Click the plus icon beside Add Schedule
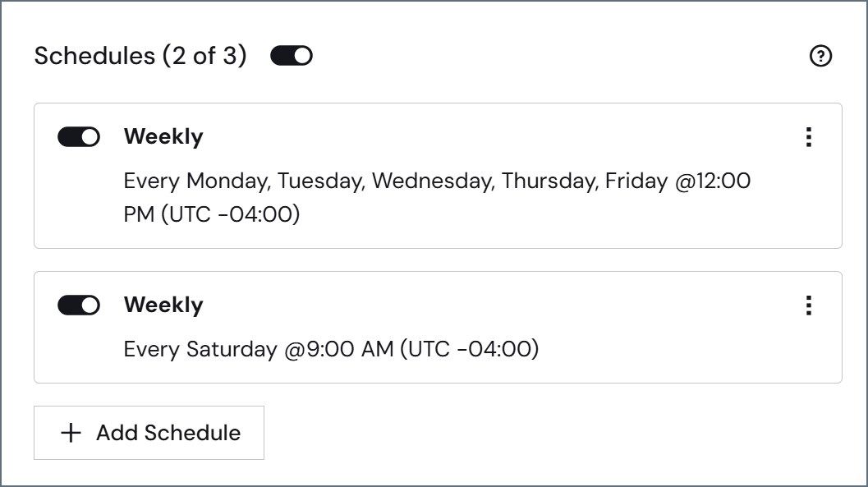The height and width of the screenshot is (487, 868). 71,433
